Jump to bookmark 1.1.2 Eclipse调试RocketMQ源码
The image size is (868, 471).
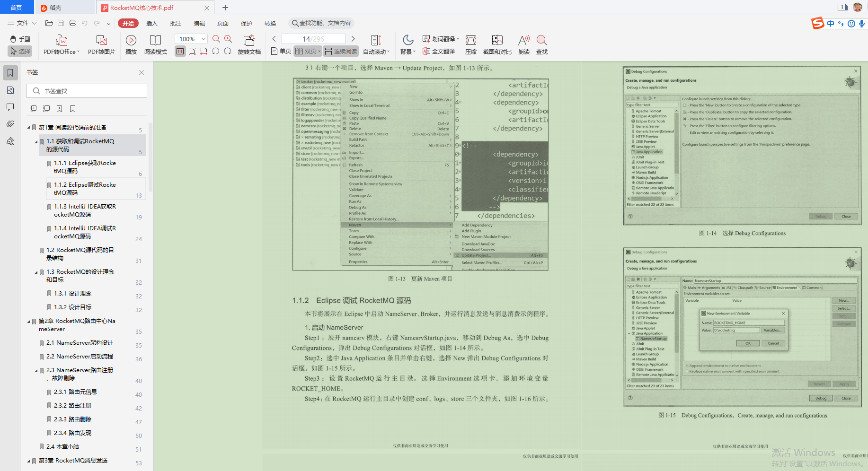[96, 189]
